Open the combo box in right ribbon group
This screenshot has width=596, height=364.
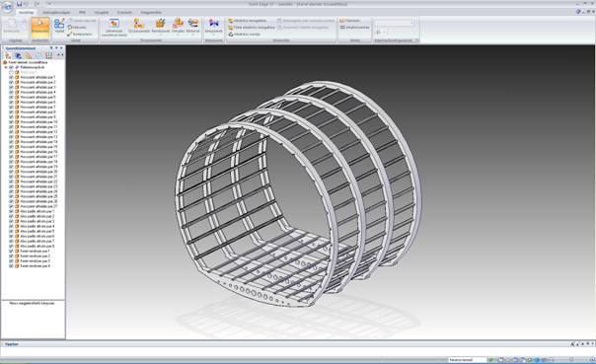coord(394,23)
